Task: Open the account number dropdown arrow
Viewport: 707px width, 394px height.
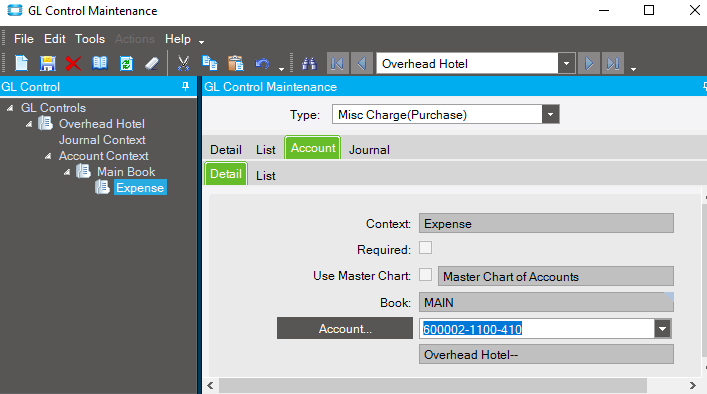Action: [662, 329]
